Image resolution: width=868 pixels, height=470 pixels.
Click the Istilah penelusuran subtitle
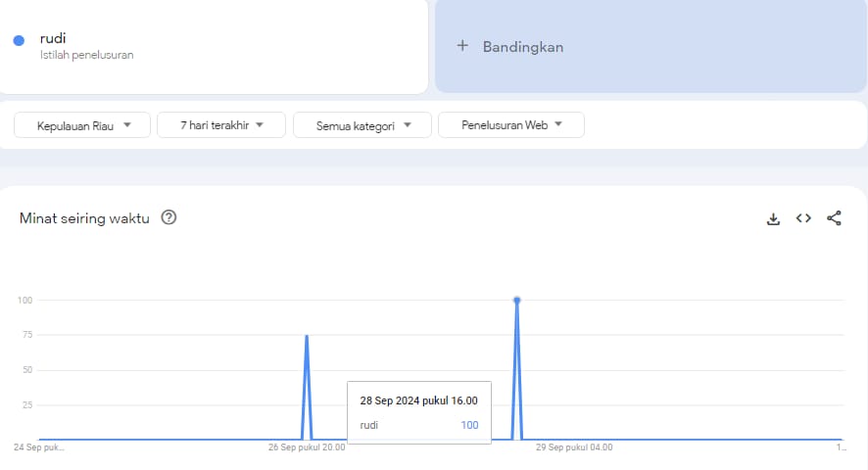tap(86, 55)
